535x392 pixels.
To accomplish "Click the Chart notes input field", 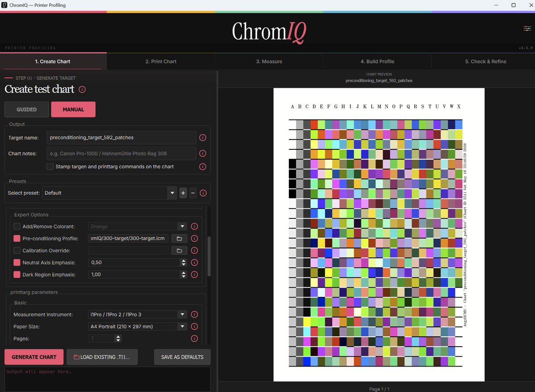I will (x=121, y=153).
